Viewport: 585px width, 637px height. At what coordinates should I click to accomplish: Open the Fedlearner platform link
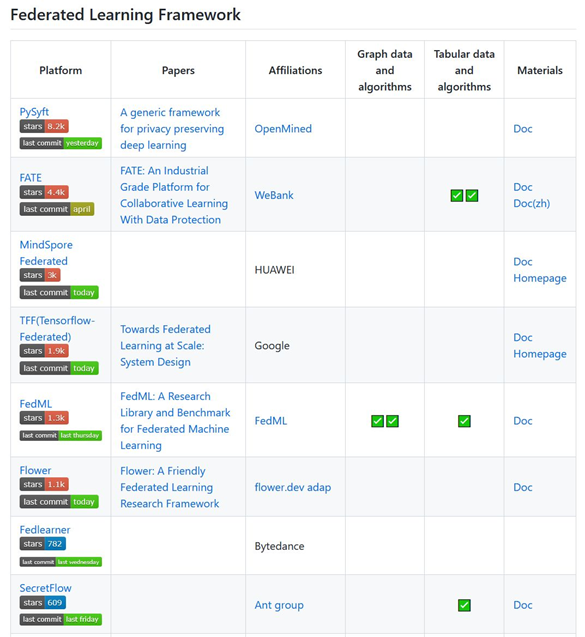pyautogui.click(x=45, y=530)
